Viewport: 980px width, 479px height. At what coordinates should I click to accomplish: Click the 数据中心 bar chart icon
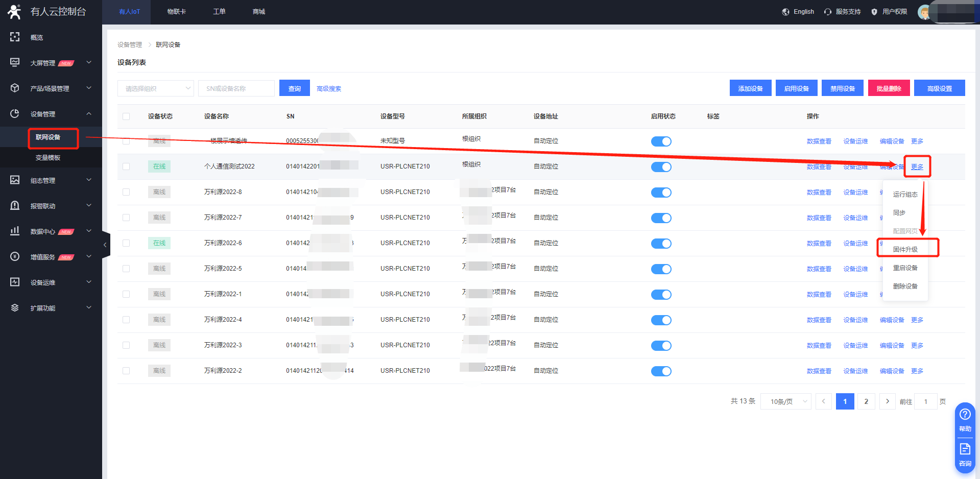coord(15,231)
